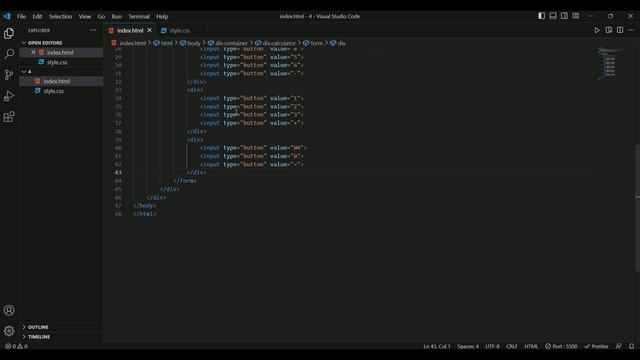The width and height of the screenshot is (640, 360).
Task: Run the file with the play icon
Action: pyautogui.click(x=597, y=30)
